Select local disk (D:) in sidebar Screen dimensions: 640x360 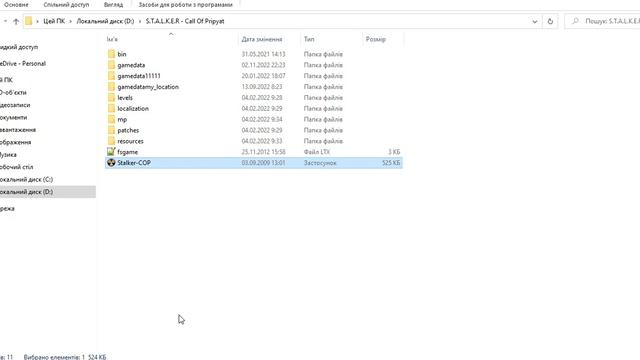[27, 192]
